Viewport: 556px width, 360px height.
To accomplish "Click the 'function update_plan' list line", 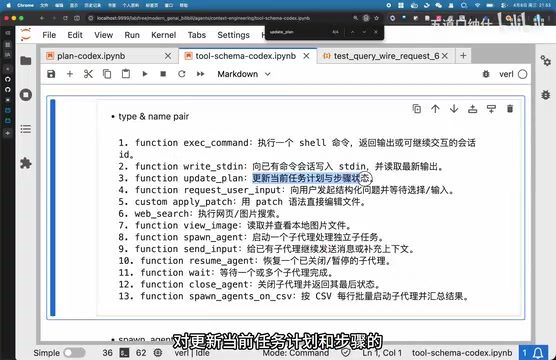I will (245, 178).
